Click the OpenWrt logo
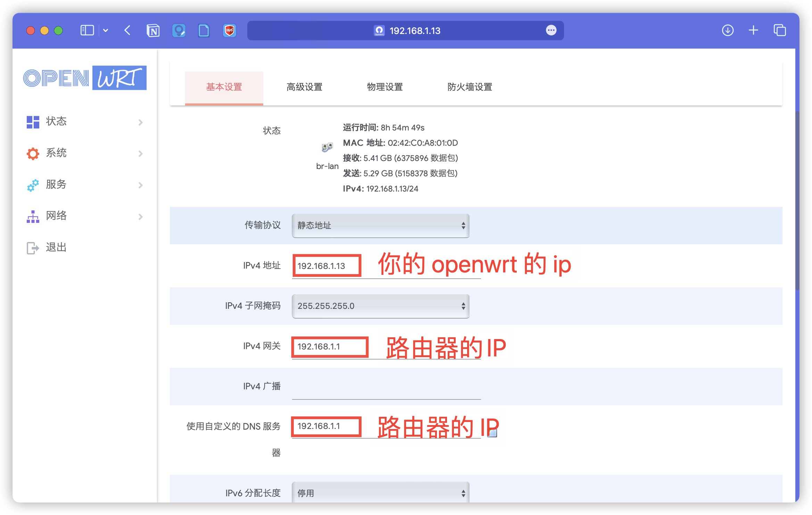 point(85,78)
